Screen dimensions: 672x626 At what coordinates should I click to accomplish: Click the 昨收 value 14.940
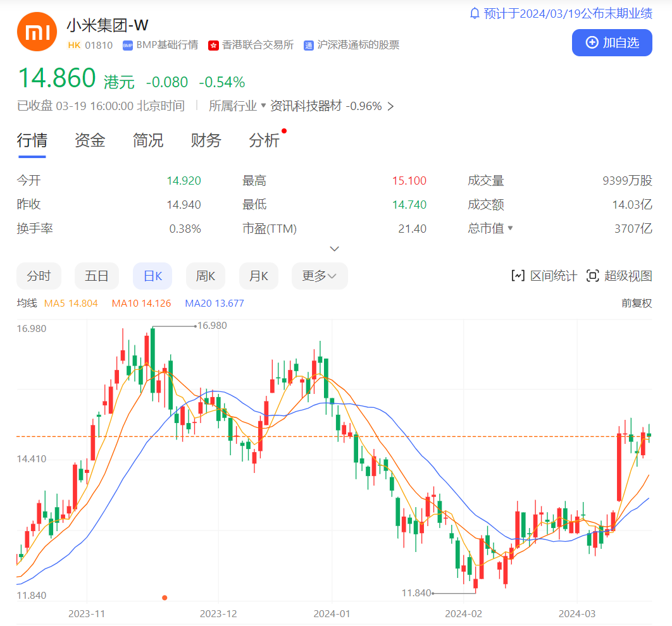(184, 205)
